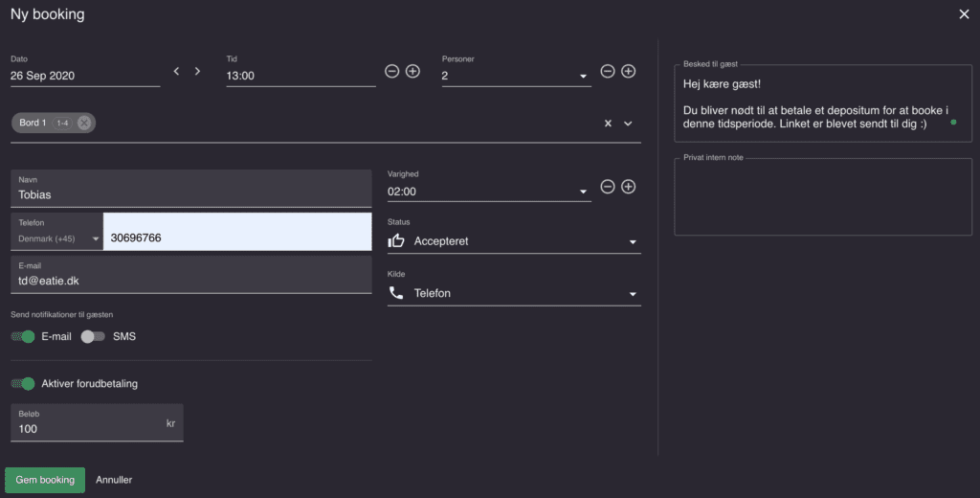The width and height of the screenshot is (980, 498).
Task: Decrease Varighed duration with minus icon
Action: pyautogui.click(x=608, y=187)
